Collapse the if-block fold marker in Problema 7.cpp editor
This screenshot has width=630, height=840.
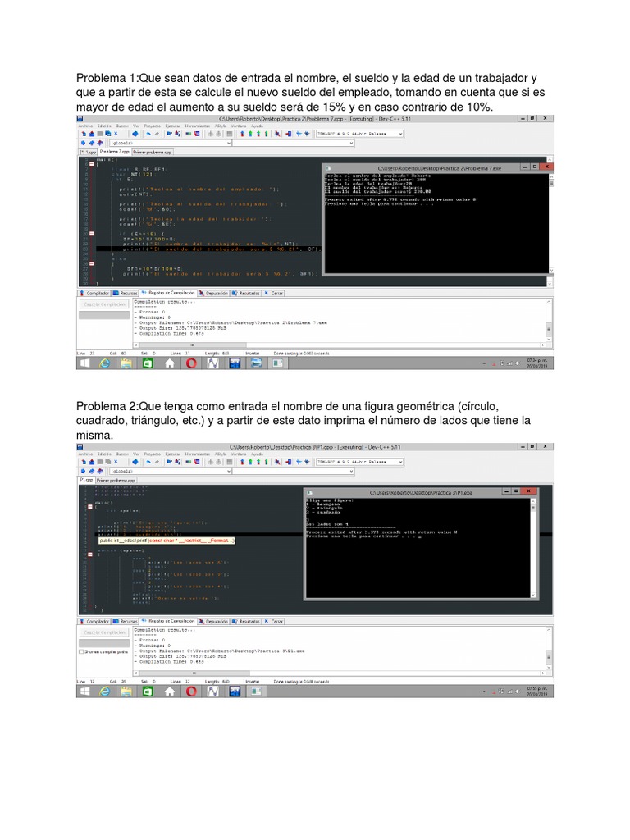[x=92, y=234]
